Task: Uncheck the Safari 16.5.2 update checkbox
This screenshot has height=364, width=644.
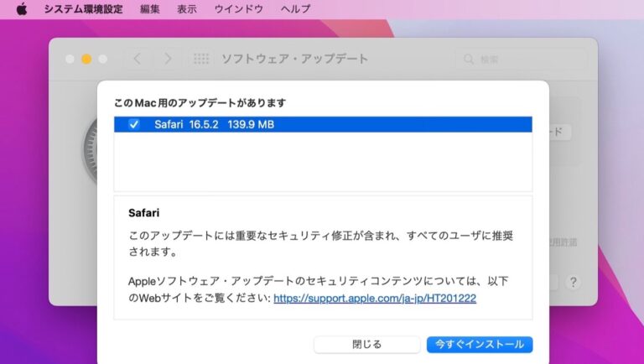Action: tap(134, 124)
